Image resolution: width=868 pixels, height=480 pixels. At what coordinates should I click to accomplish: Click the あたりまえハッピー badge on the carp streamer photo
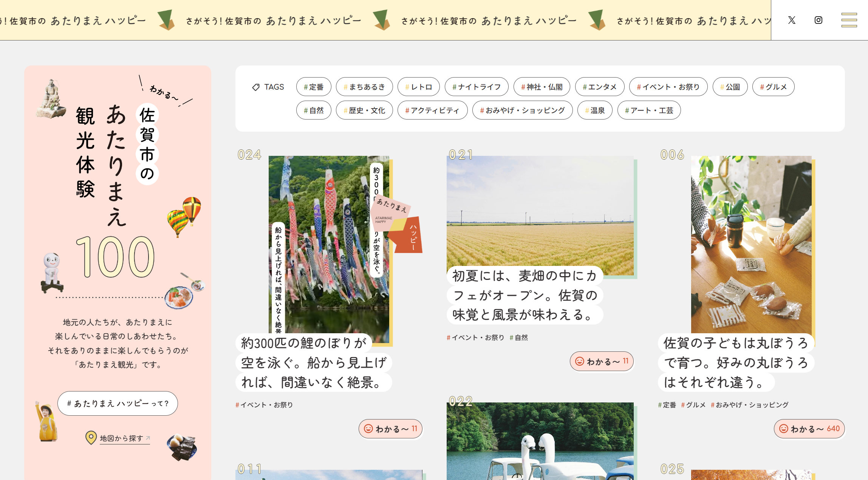pyautogui.click(x=396, y=224)
